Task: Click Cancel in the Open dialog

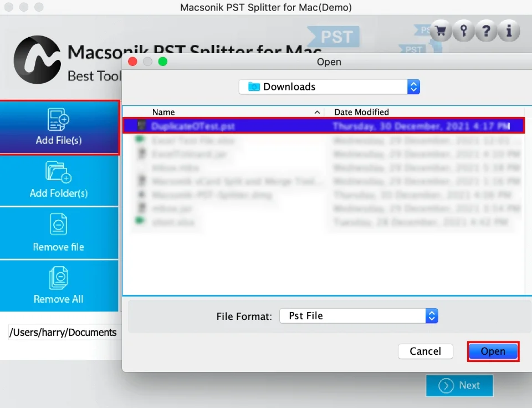Action: [x=426, y=351]
